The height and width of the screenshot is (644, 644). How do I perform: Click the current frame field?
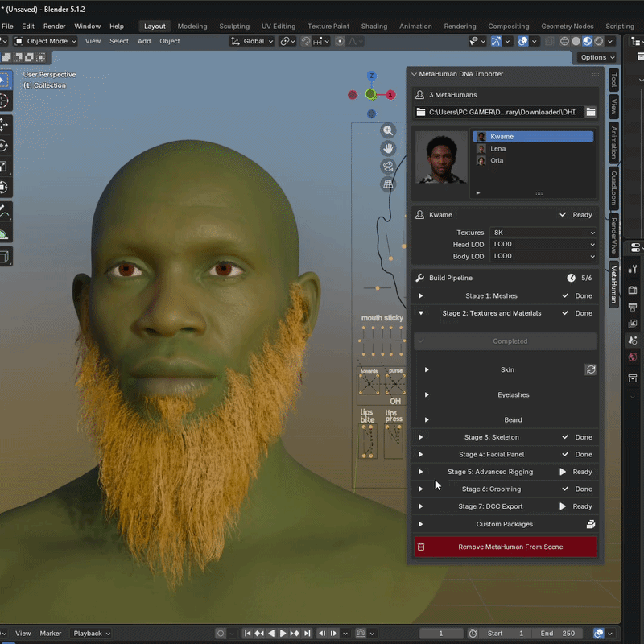coord(440,633)
